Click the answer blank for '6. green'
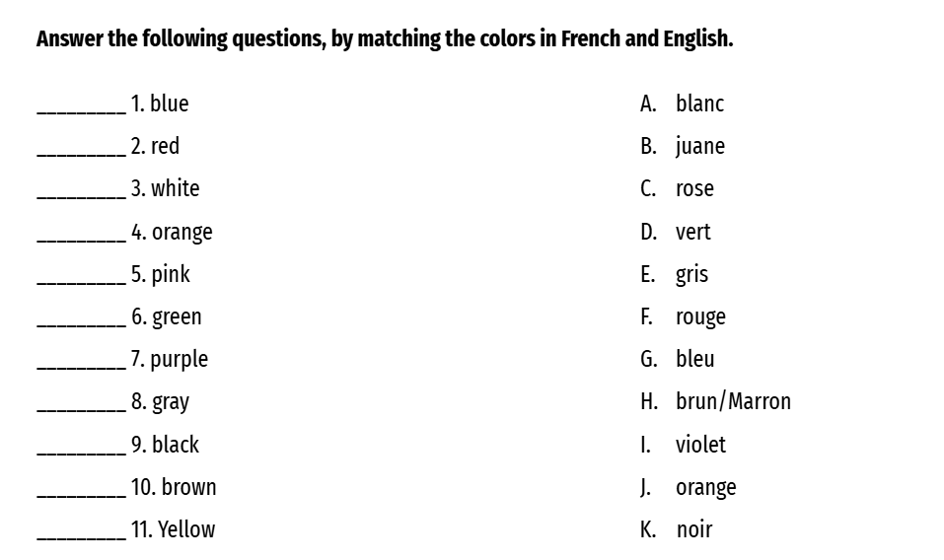 81,319
